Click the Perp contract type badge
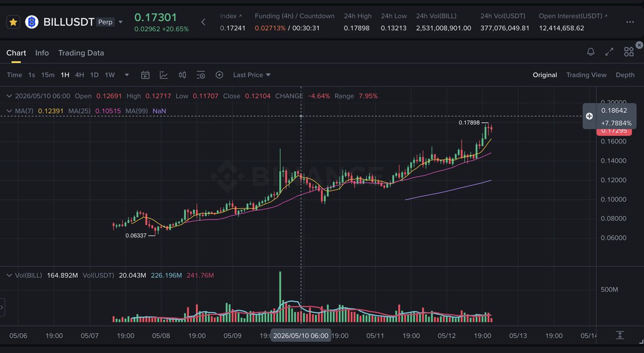644x353 pixels. (x=105, y=22)
